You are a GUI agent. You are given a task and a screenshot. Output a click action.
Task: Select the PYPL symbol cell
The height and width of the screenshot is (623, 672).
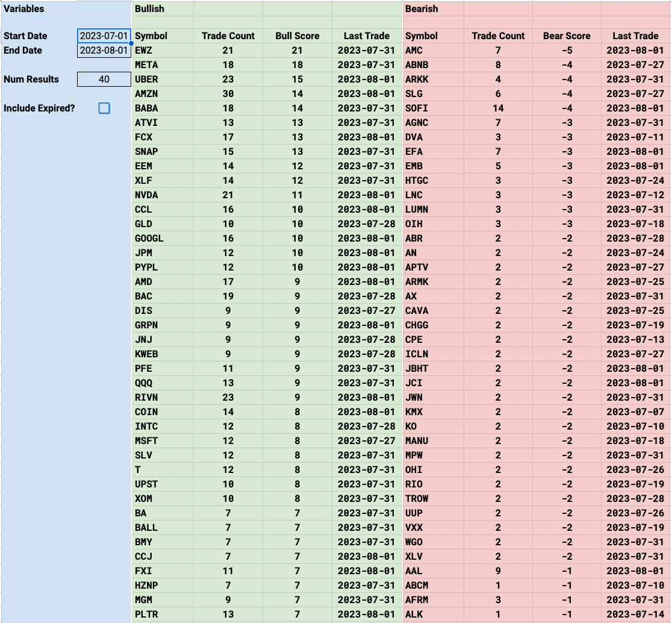163,268
